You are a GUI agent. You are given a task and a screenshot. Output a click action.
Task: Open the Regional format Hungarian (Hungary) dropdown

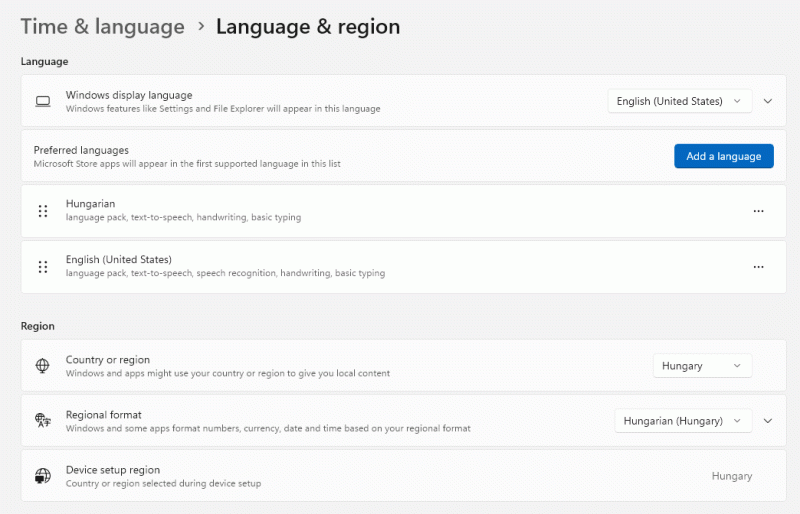click(683, 421)
